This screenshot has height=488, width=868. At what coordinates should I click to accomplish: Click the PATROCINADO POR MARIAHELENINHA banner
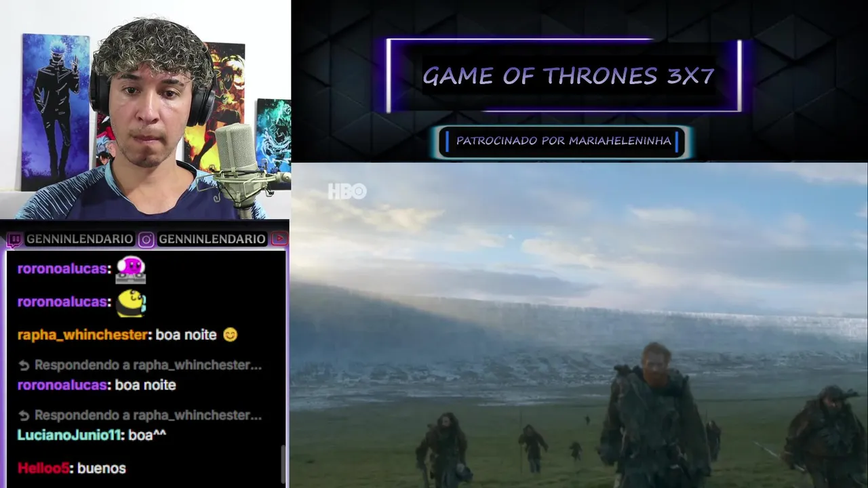[x=563, y=142]
